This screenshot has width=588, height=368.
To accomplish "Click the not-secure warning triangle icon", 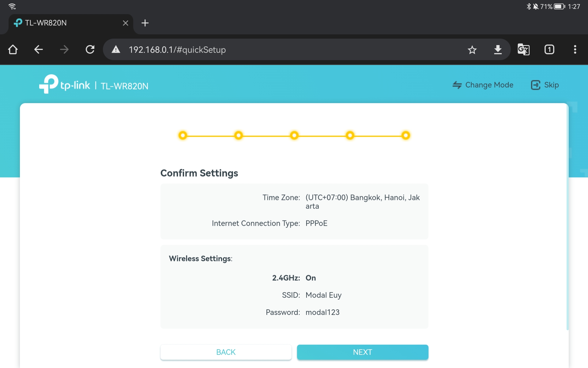I will (116, 49).
